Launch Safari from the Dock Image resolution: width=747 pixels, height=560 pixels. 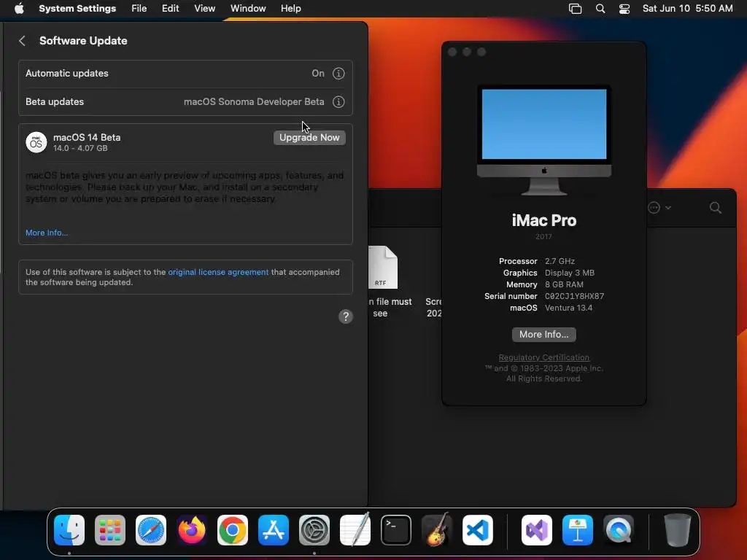[151, 530]
